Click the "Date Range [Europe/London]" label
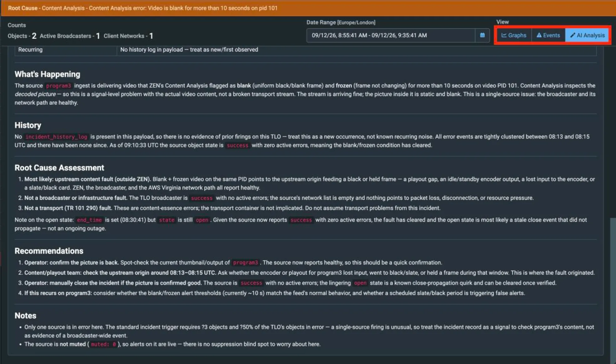This screenshot has height=364, width=616. [341, 22]
